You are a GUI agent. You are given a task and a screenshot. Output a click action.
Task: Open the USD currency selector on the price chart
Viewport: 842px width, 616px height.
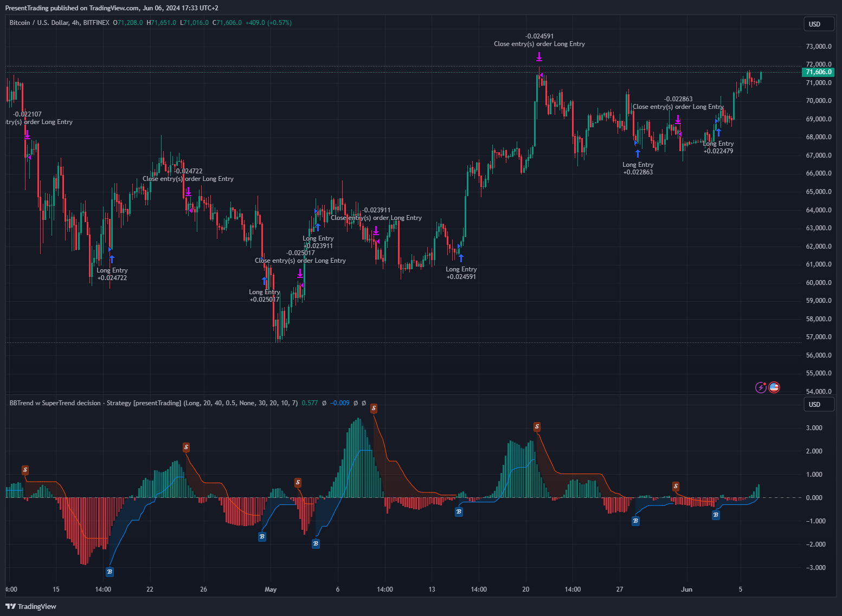pyautogui.click(x=819, y=24)
